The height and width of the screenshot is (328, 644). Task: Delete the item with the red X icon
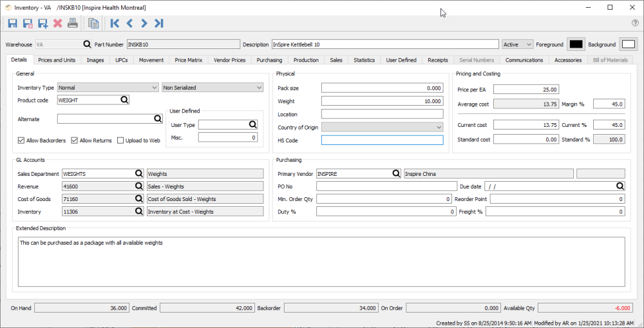click(x=57, y=23)
